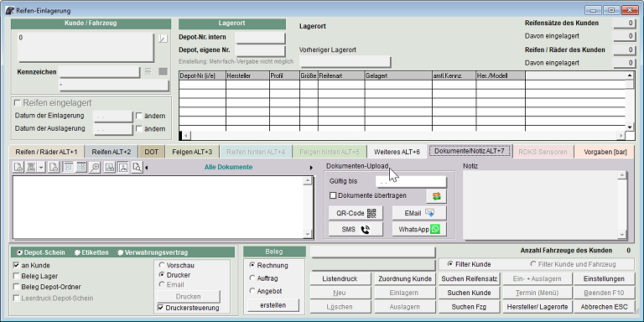Select the Vorschau radio button
Image resolution: width=644 pixels, height=322 pixels.
161,265
